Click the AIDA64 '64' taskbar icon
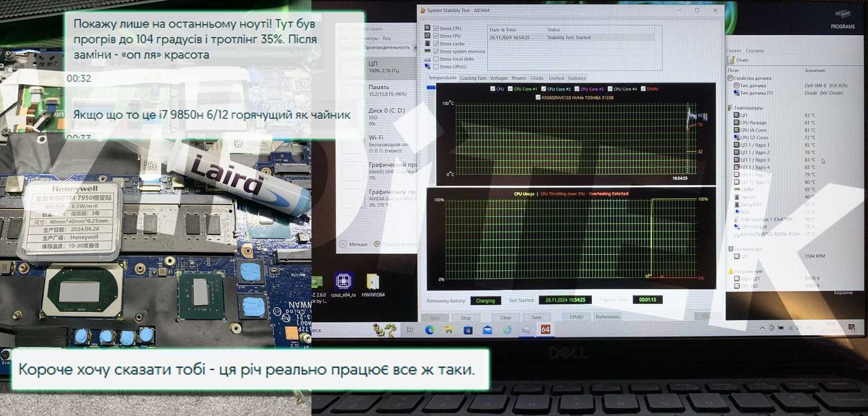This screenshot has height=416, width=868. click(x=545, y=330)
